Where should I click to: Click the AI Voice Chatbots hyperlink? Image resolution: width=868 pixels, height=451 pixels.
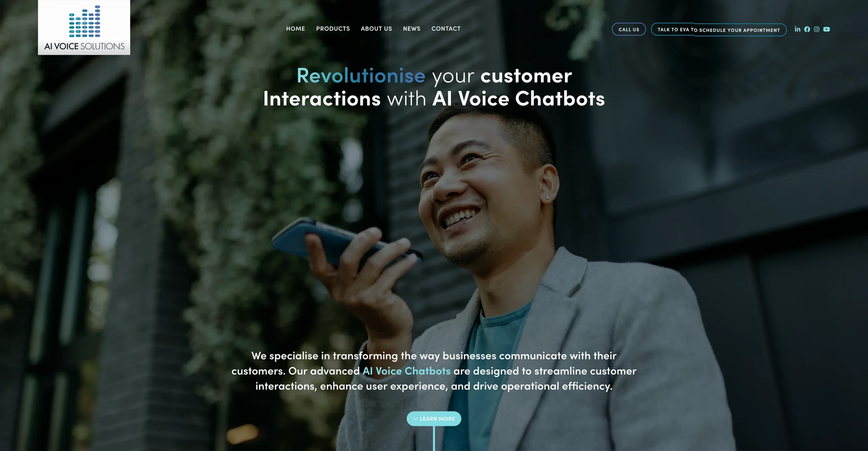click(407, 370)
